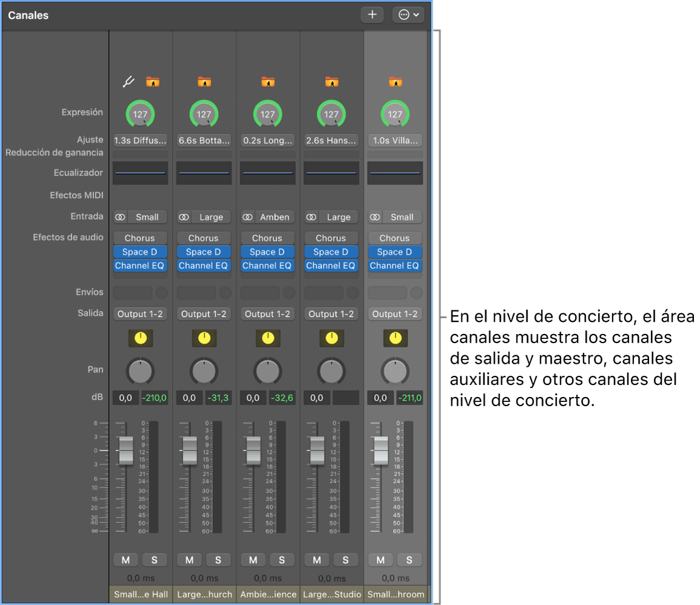Open the 6.6s Botta... setting menu
Viewport: 700px width, 605px height.
click(x=204, y=141)
